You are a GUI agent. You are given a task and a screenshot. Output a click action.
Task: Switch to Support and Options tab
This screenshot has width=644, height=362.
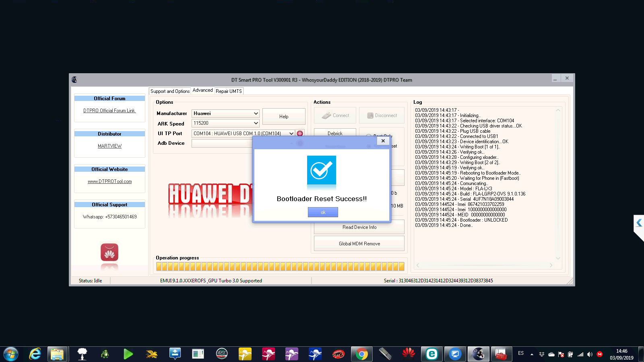coord(170,91)
